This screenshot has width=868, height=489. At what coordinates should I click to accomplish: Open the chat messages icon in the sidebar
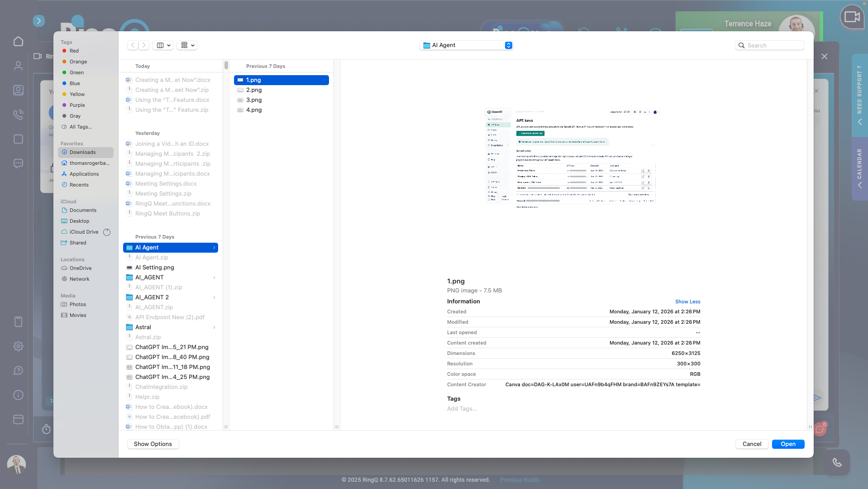[x=18, y=163]
